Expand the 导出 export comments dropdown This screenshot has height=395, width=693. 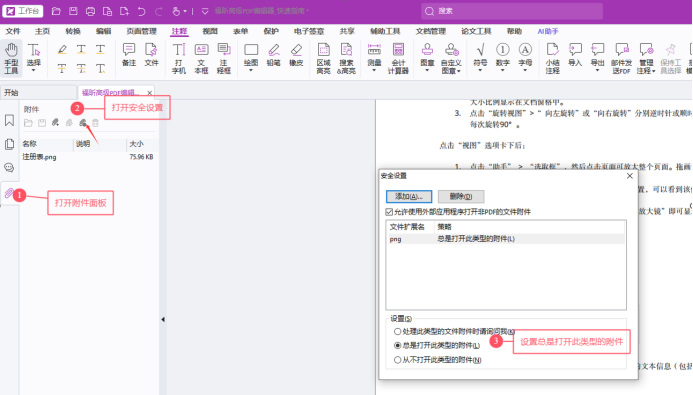pos(598,70)
